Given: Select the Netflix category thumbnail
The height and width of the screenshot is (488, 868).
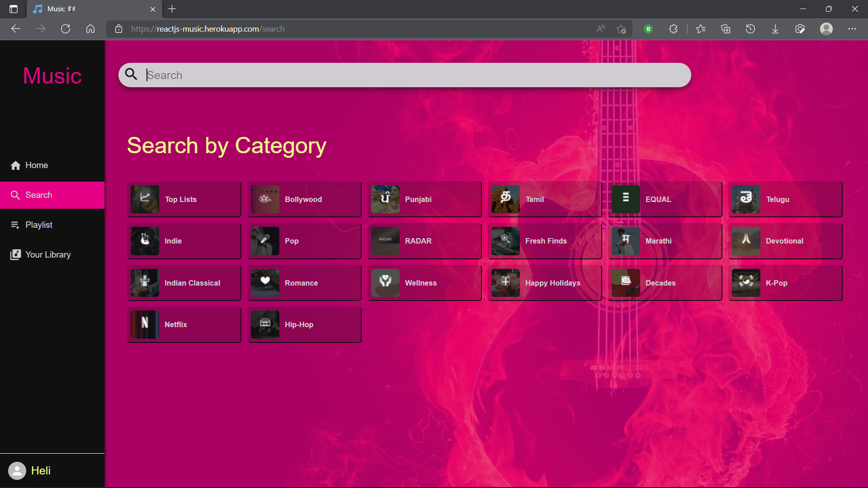Looking at the screenshot, I should (145, 324).
